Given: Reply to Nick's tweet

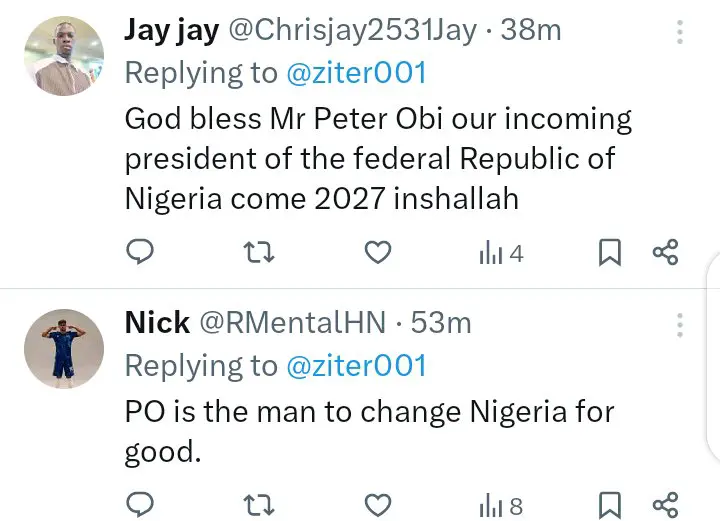Looking at the screenshot, I should (141, 505).
